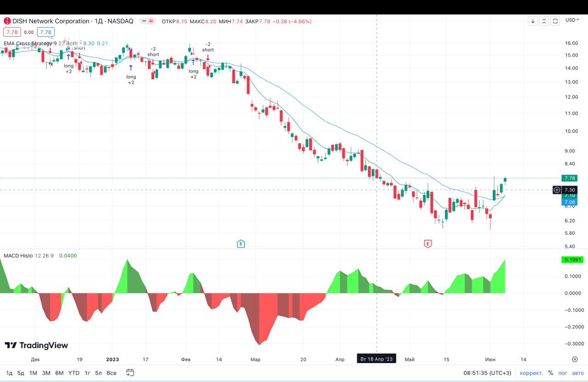
Task: Toggle the авто auto-scale option
Action: 577,373
